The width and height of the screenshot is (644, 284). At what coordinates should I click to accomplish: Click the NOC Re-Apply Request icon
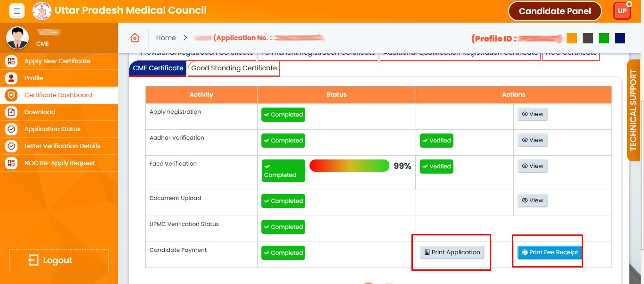[x=11, y=163]
